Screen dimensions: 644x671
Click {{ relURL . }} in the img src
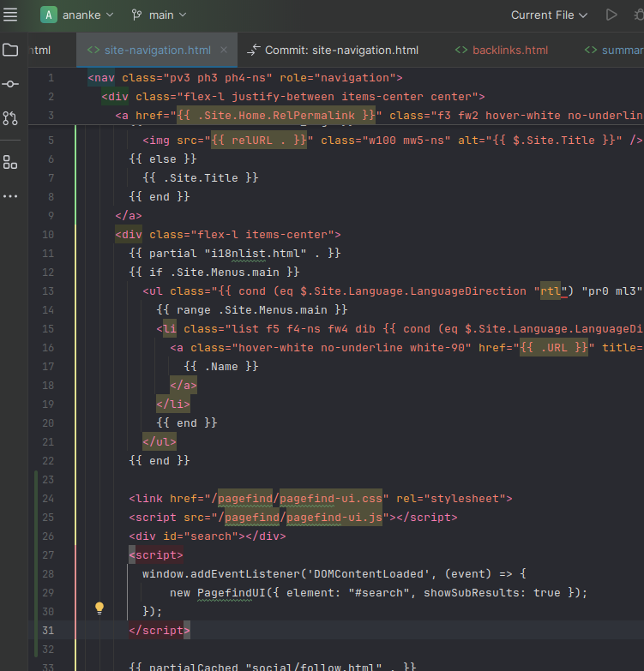(259, 141)
